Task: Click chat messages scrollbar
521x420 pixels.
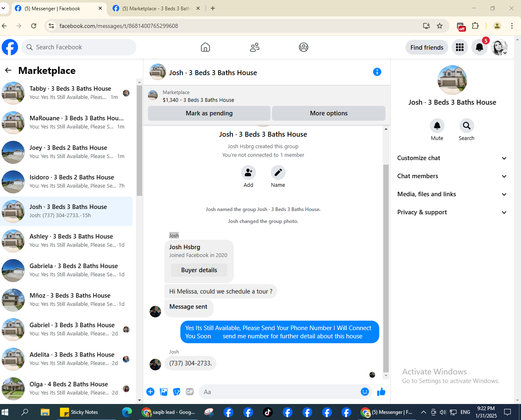Action: [386, 268]
